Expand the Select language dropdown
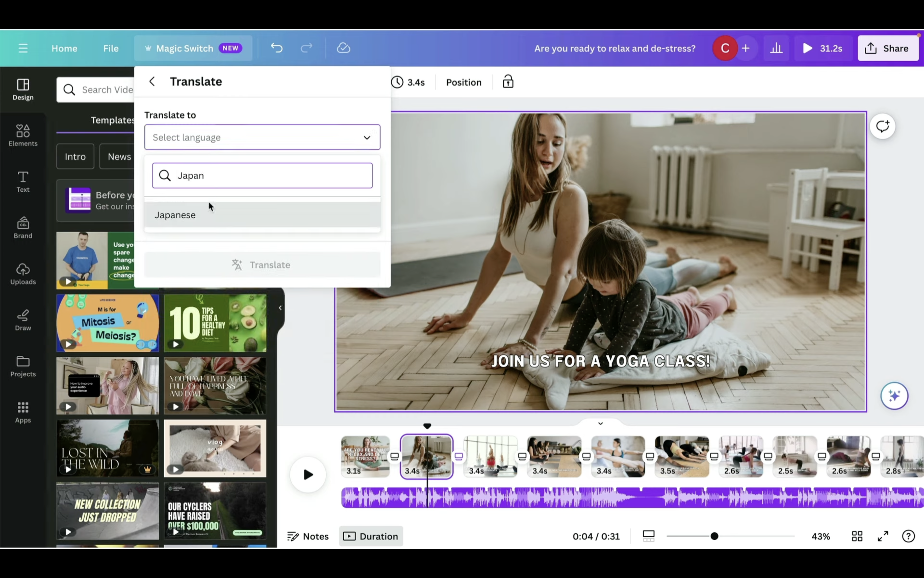 coord(262,137)
